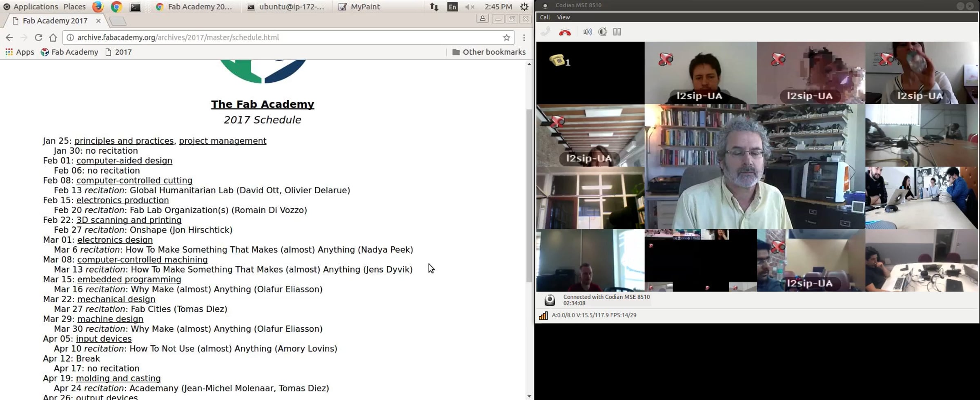Expand the Other bookmarks folder
The width and height of the screenshot is (980, 400).
pyautogui.click(x=489, y=52)
